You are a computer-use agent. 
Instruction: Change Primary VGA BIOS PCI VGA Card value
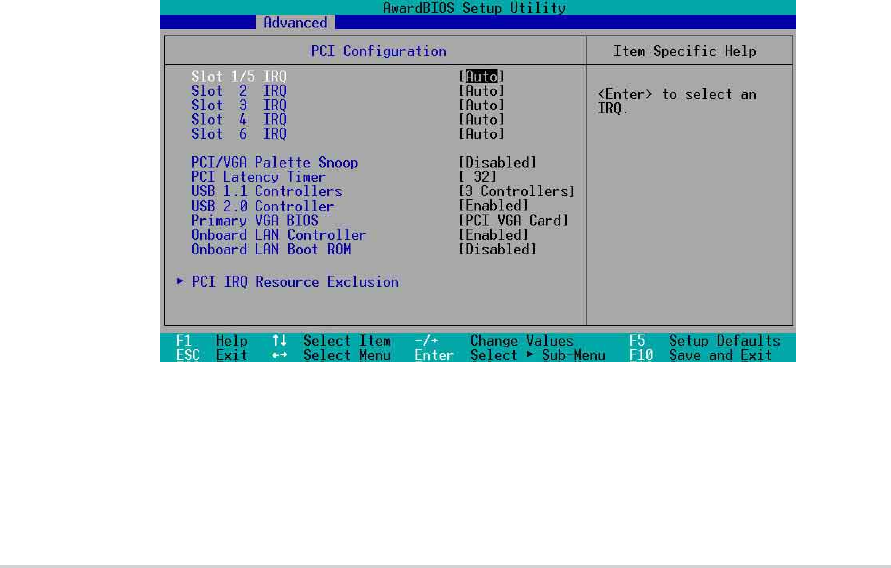click(514, 220)
